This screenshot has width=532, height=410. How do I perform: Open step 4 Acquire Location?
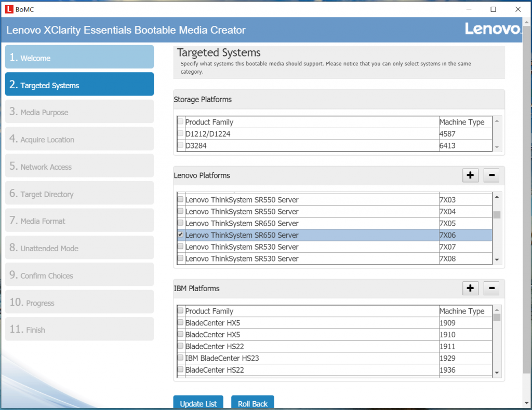(79, 139)
